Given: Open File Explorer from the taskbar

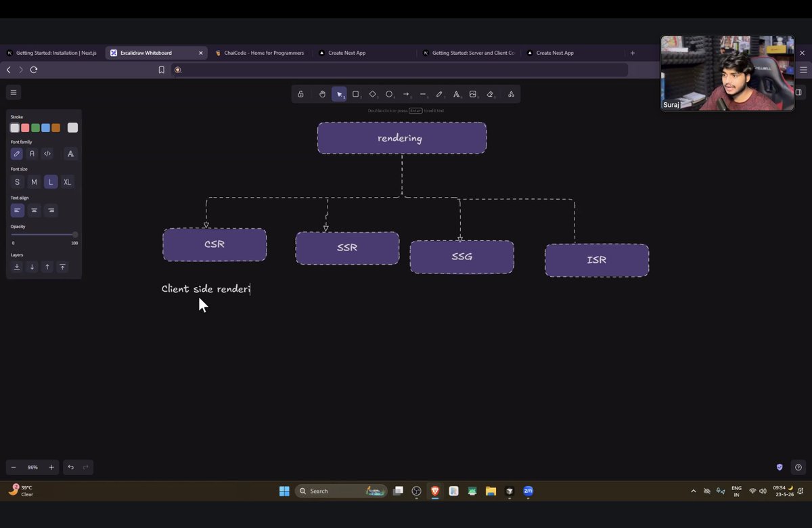Looking at the screenshot, I should coord(491,491).
